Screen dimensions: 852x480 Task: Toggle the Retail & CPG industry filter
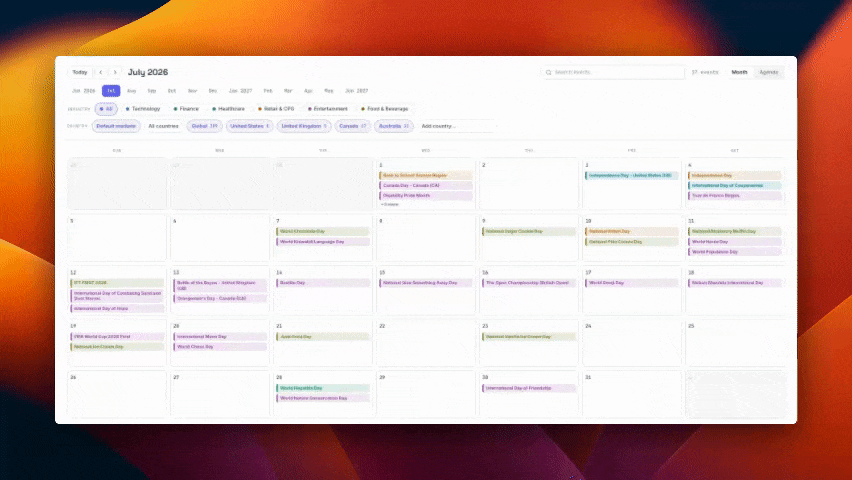point(276,109)
